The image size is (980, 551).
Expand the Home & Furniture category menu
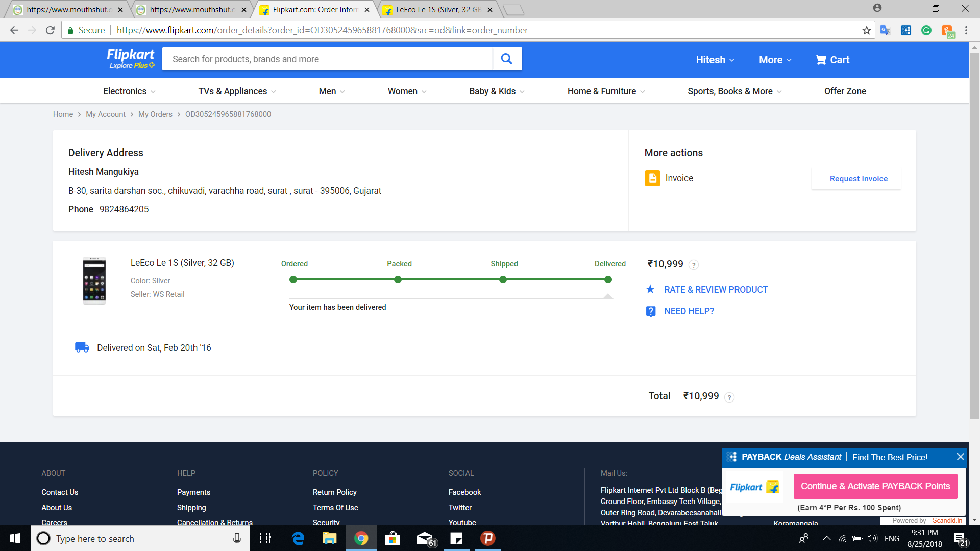point(606,91)
